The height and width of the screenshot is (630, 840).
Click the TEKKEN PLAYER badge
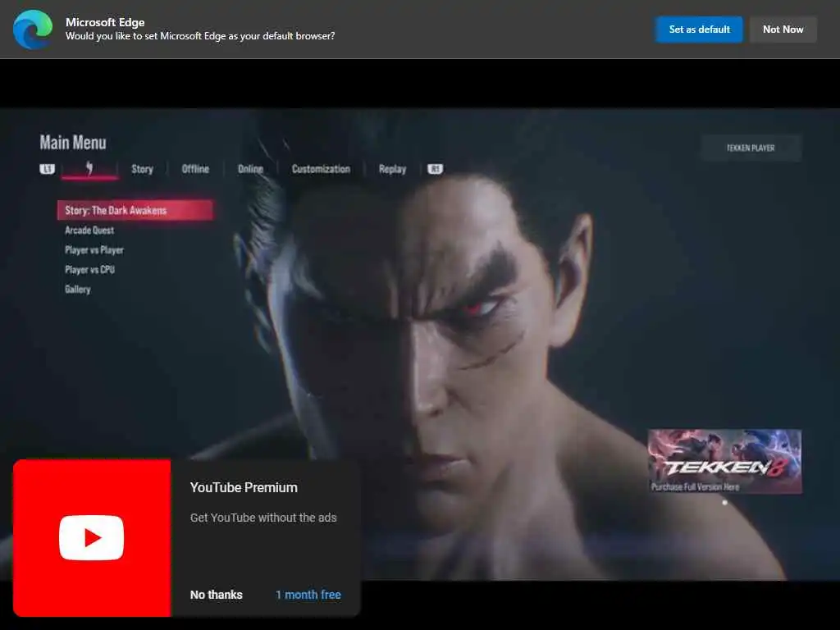pos(751,148)
